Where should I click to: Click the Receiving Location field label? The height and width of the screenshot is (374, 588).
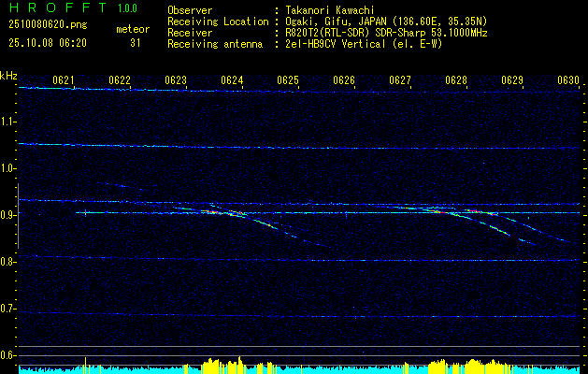[218, 22]
